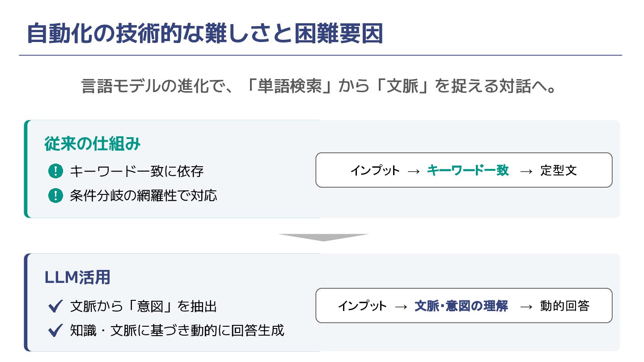Image resolution: width=644 pixels, height=362 pixels.
Task: Click the bullet text 文脈から「意図」を抽出
Action: 144,307
